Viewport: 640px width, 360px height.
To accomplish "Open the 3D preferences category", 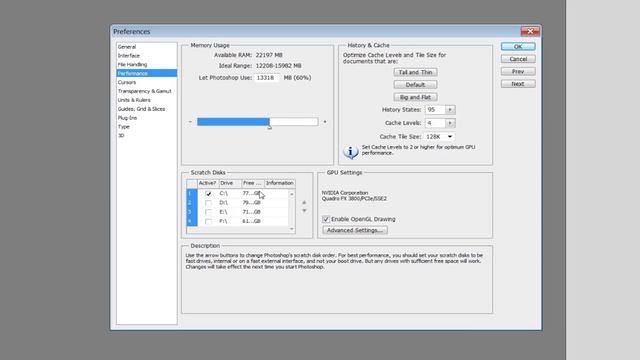I will pos(121,136).
